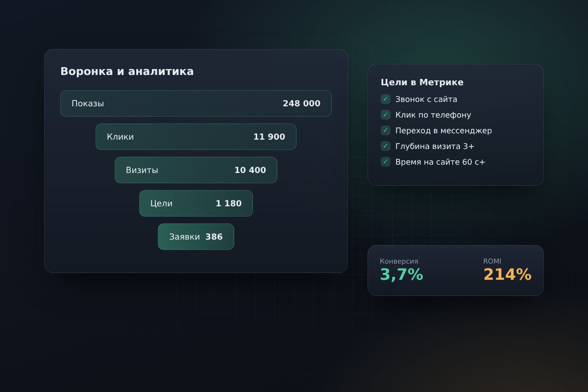588x392 pixels.
Task: Click the goals value "1 180"
Action: [x=228, y=203]
